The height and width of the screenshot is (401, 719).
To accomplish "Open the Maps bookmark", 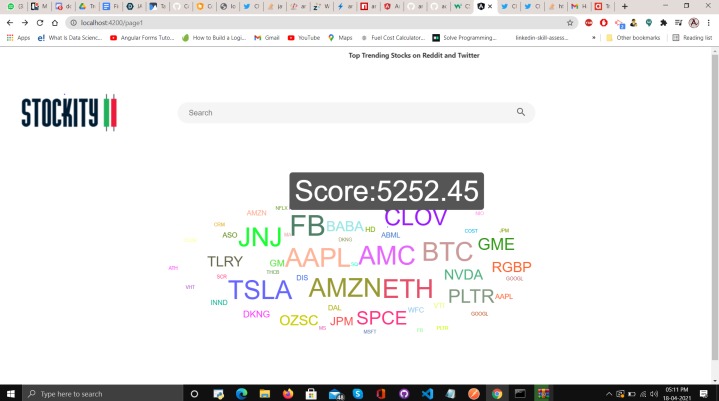I will pos(340,38).
